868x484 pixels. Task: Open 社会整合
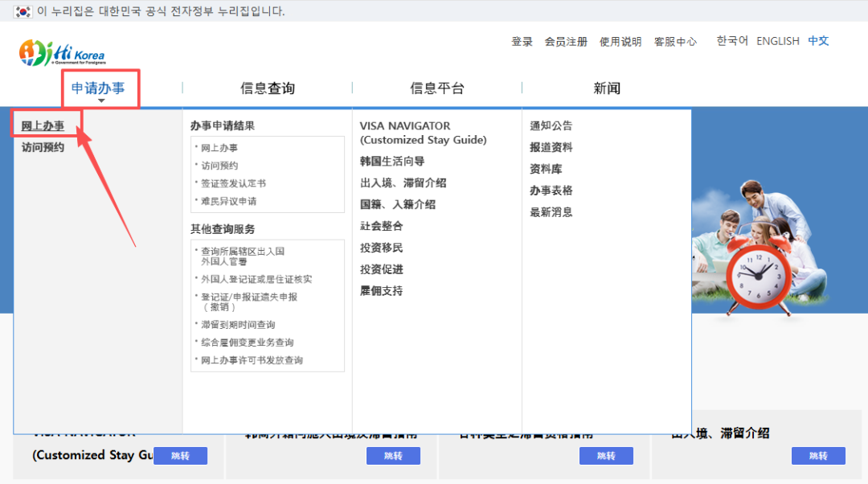[382, 226]
